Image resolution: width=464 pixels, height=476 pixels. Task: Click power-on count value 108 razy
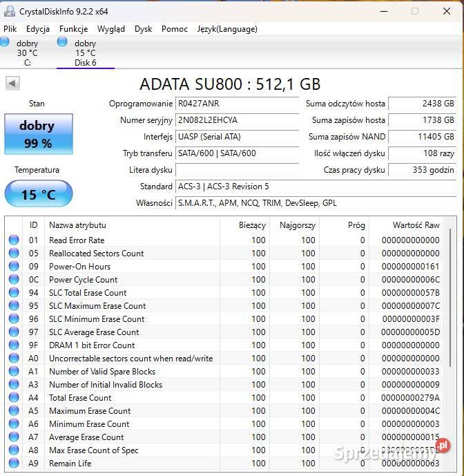[x=423, y=153]
